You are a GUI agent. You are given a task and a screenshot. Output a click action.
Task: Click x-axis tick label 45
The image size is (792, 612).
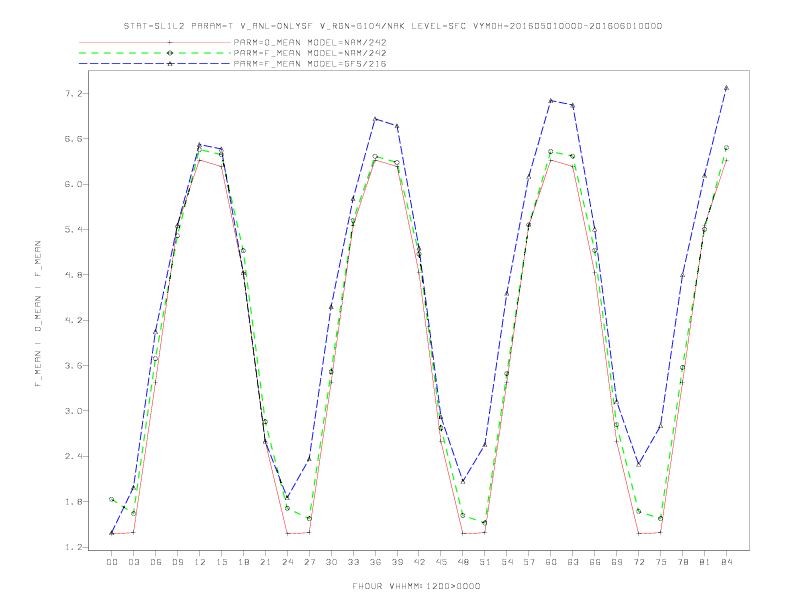pos(441,562)
